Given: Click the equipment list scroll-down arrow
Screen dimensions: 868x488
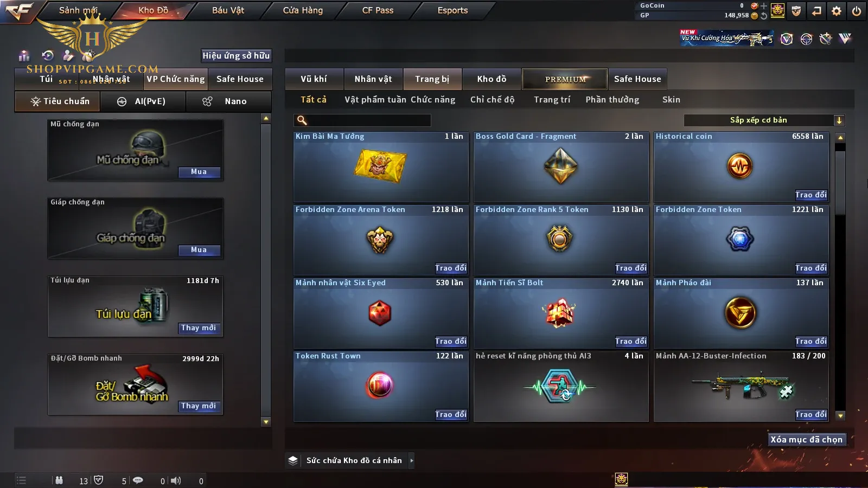Looking at the screenshot, I should pyautogui.click(x=266, y=421).
